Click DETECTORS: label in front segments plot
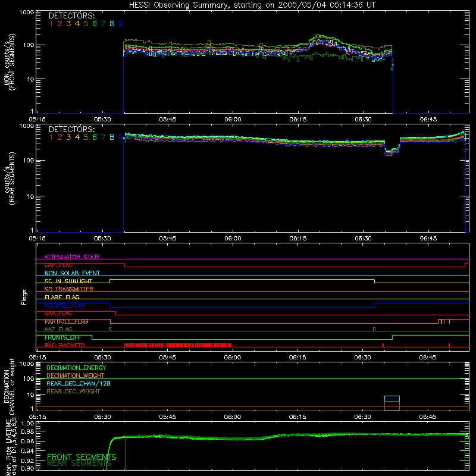This screenshot has width=476, height=476. tap(71, 15)
